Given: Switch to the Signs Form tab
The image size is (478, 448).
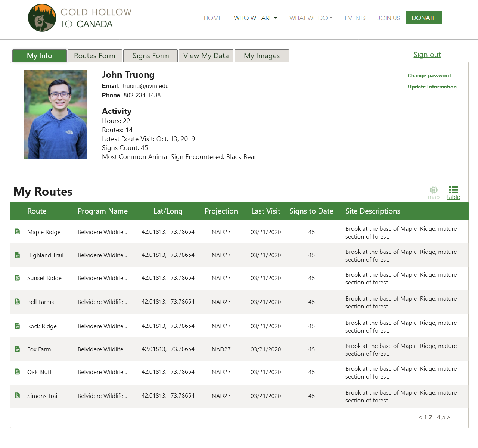Looking at the screenshot, I should click(150, 56).
